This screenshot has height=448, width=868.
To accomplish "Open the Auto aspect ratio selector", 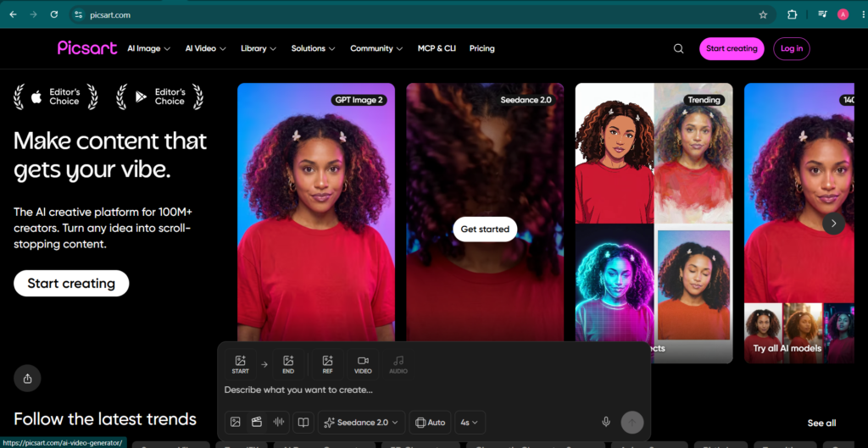I will (430, 422).
